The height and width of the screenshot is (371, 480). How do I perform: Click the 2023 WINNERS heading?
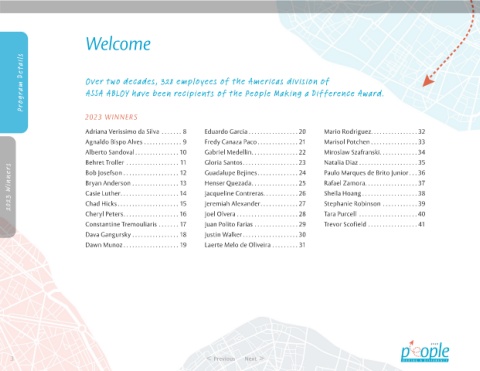pos(111,117)
